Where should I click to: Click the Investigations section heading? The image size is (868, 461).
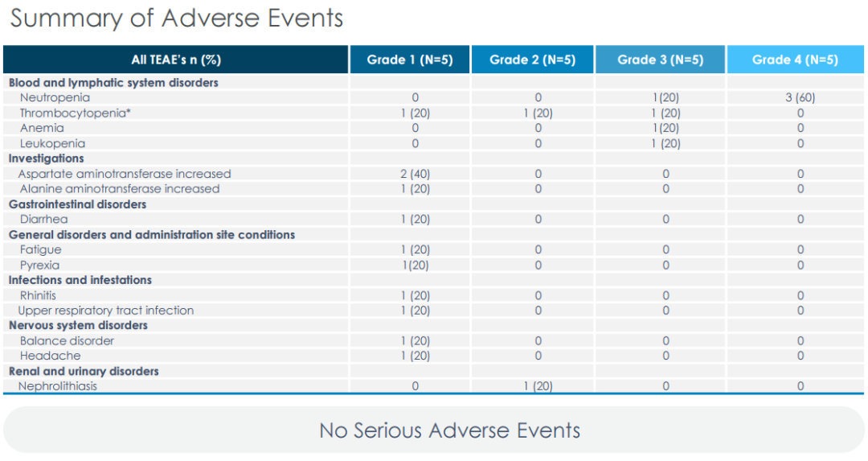(46, 158)
